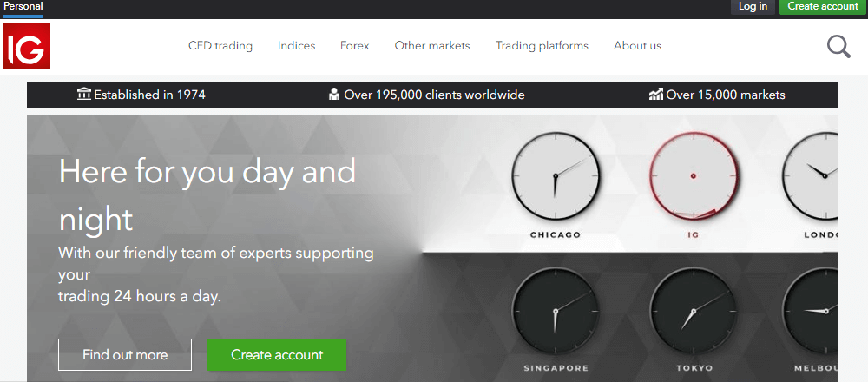Click the Chicago clock face
The height and width of the screenshot is (382, 868).
coord(556,175)
